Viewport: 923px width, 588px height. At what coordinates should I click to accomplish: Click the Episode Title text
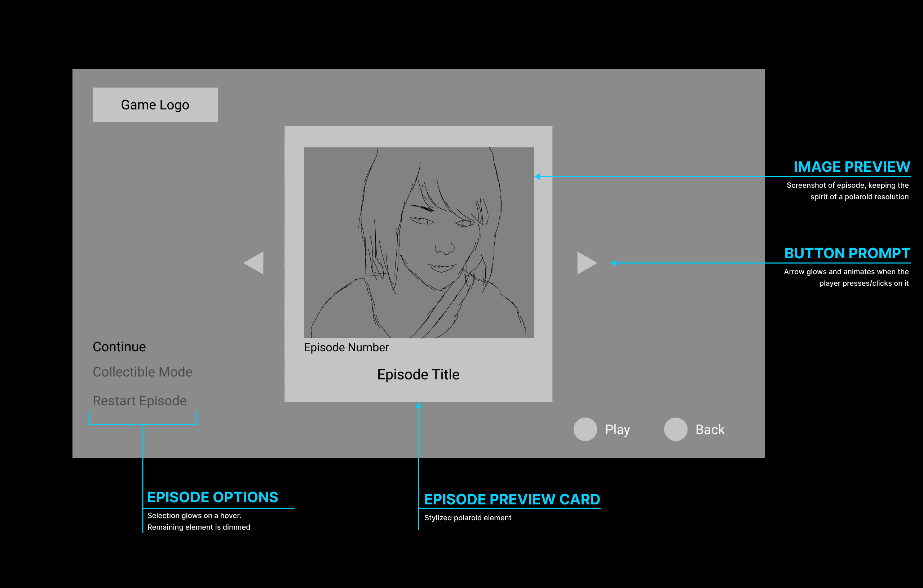click(418, 374)
